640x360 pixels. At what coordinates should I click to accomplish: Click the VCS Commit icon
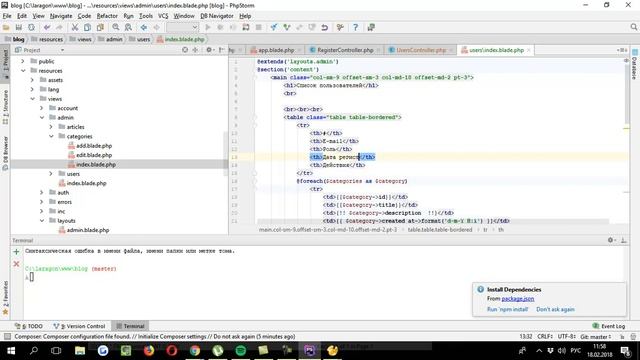pos(287,27)
